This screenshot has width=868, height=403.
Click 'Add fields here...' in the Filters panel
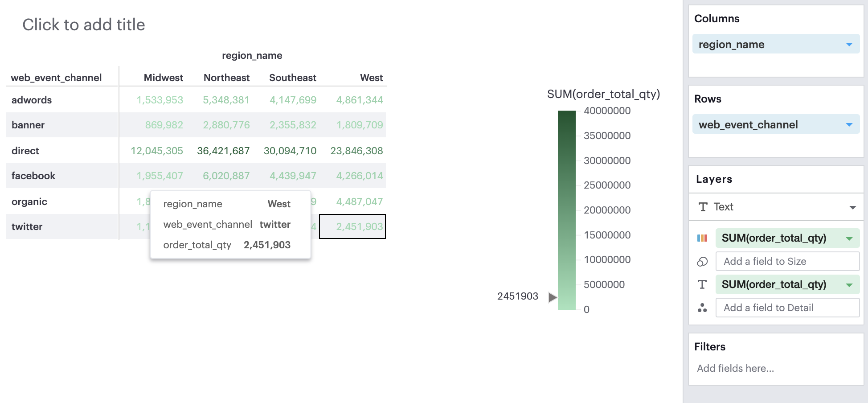(x=735, y=368)
